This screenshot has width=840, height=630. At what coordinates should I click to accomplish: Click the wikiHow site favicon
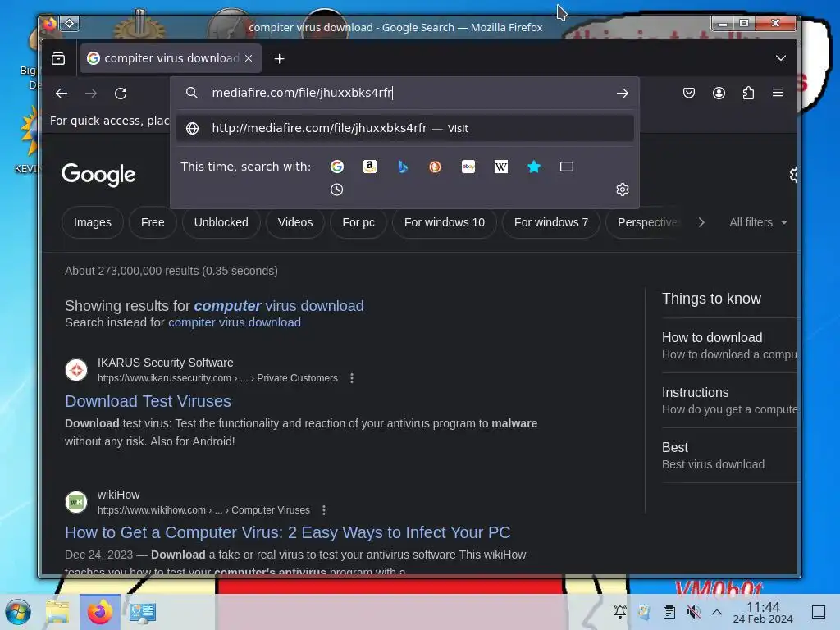click(x=76, y=502)
